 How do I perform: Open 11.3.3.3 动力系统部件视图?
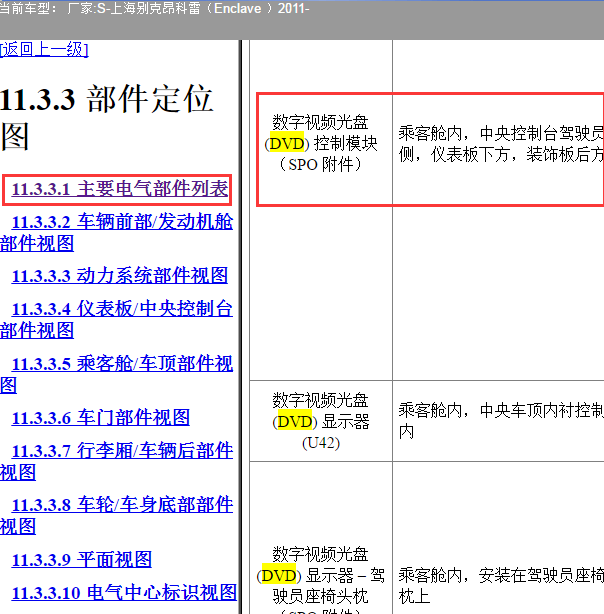pyautogui.click(x=119, y=276)
